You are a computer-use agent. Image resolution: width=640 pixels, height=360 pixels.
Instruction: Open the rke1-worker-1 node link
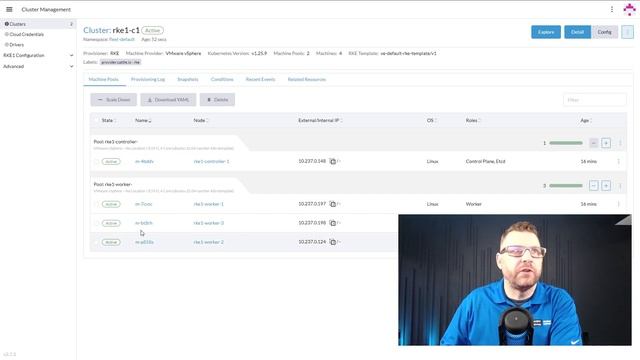[x=209, y=204]
